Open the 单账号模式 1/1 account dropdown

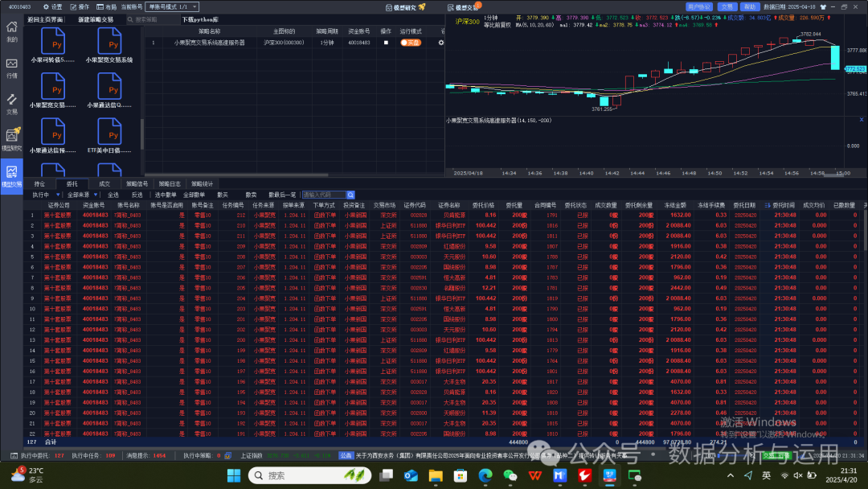tap(172, 7)
